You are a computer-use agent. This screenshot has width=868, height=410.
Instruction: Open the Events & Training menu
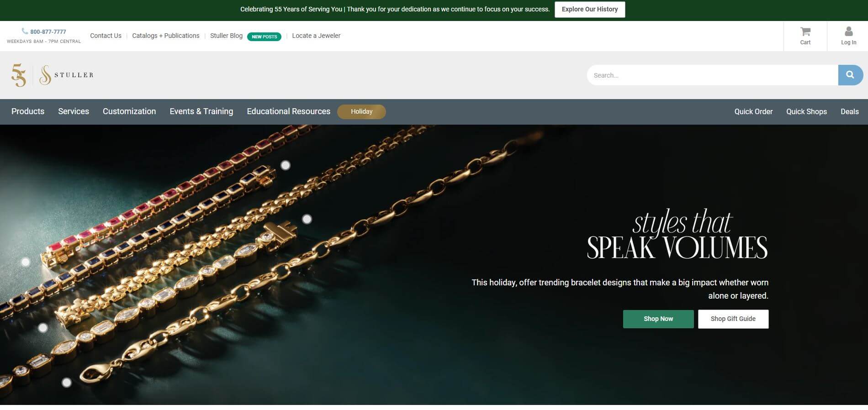pyautogui.click(x=201, y=111)
